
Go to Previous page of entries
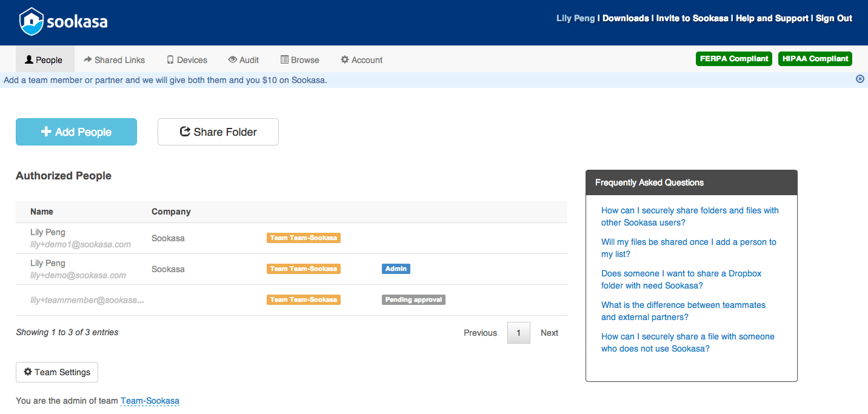[480, 333]
